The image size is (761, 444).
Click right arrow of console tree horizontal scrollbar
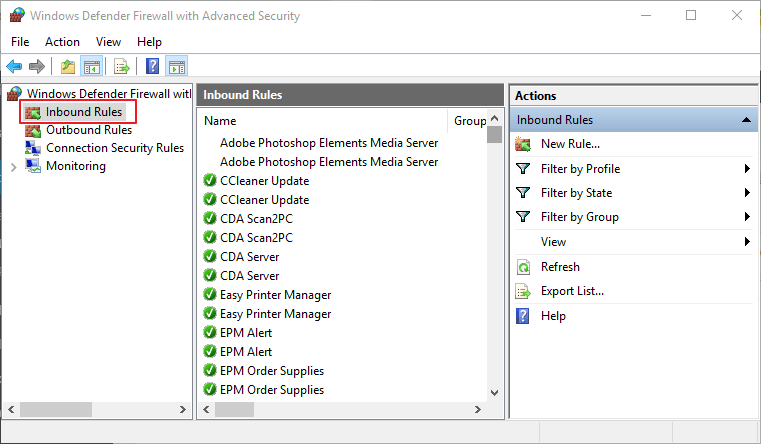pyautogui.click(x=183, y=410)
